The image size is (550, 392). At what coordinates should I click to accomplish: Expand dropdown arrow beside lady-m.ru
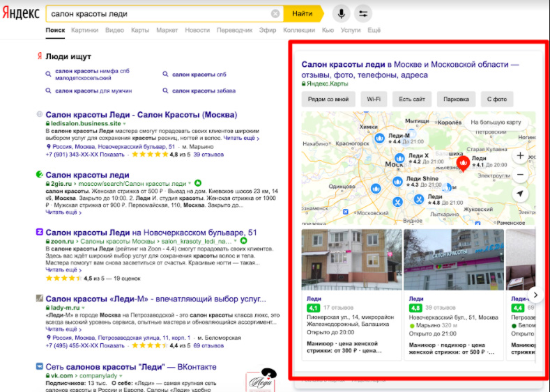(83, 308)
